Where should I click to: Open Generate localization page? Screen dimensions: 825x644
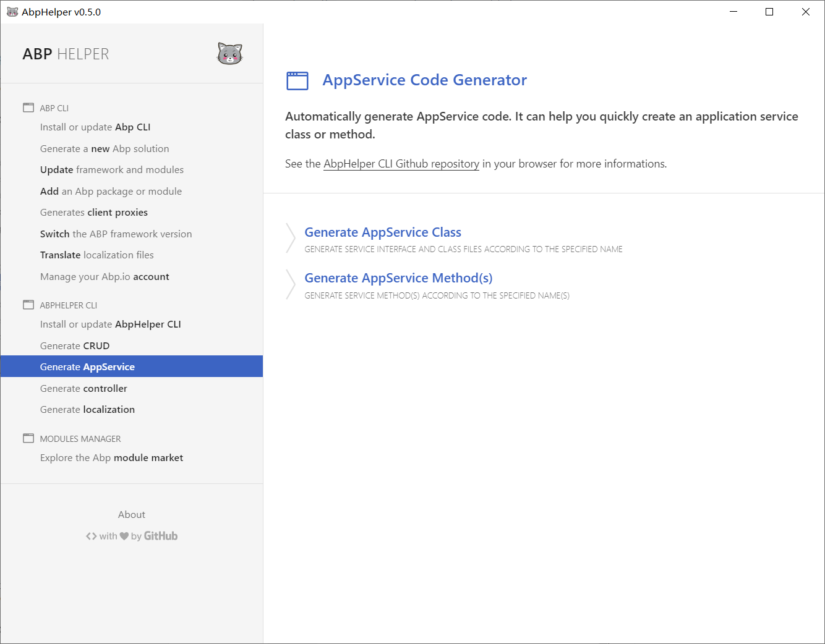[x=87, y=410]
